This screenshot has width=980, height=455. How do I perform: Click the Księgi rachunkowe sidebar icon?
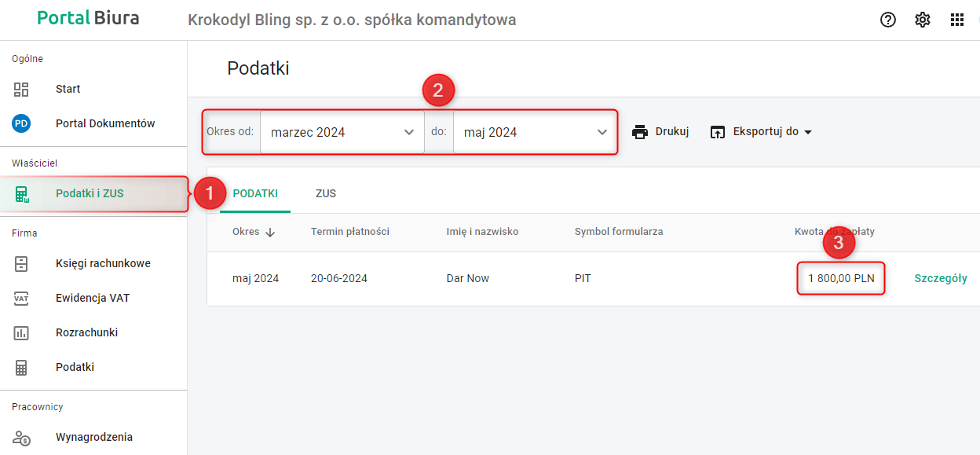[21, 263]
